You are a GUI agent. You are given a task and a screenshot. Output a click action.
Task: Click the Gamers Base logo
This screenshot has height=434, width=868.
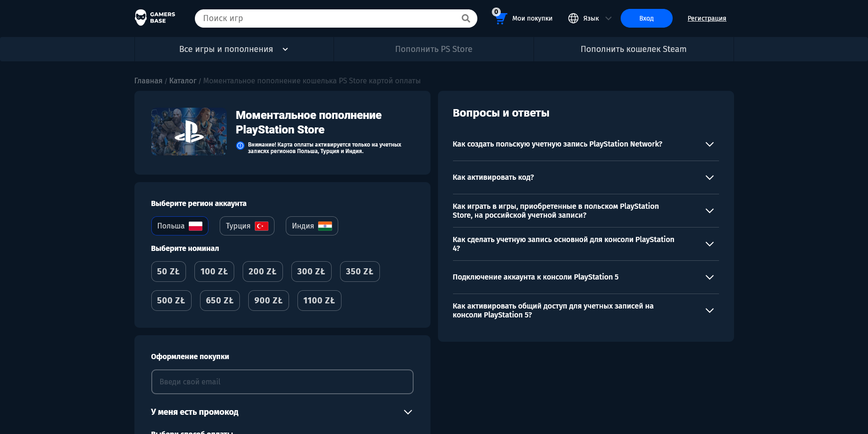[x=155, y=18]
